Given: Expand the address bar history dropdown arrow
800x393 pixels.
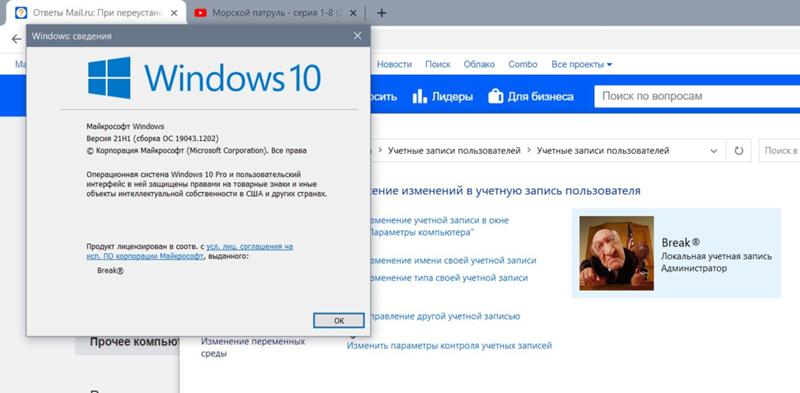Looking at the screenshot, I should coord(713,151).
